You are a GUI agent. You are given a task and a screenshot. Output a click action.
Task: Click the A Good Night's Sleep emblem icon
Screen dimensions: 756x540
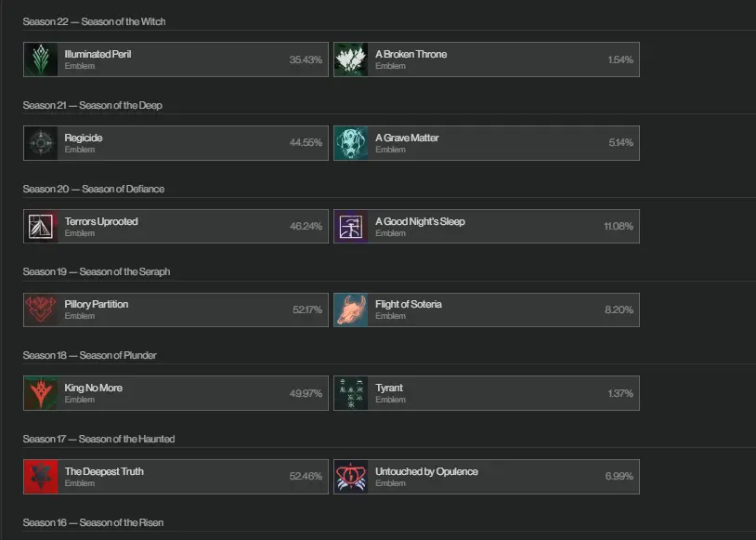pos(351,227)
